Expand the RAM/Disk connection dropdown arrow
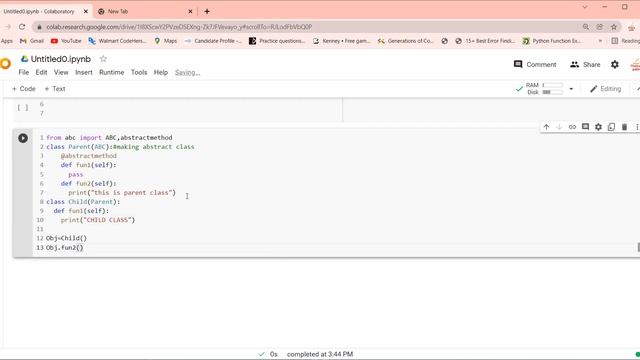The height and width of the screenshot is (360, 640). (571, 89)
